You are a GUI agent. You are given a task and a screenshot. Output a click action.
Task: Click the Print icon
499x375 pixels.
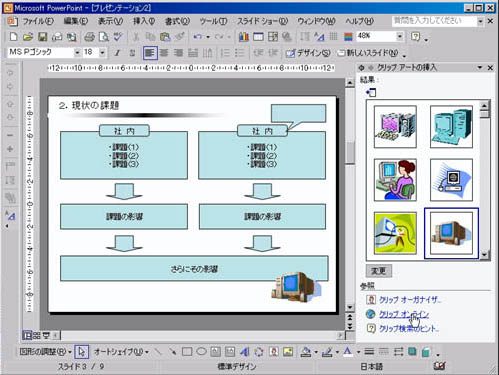pyautogui.click(x=89, y=36)
